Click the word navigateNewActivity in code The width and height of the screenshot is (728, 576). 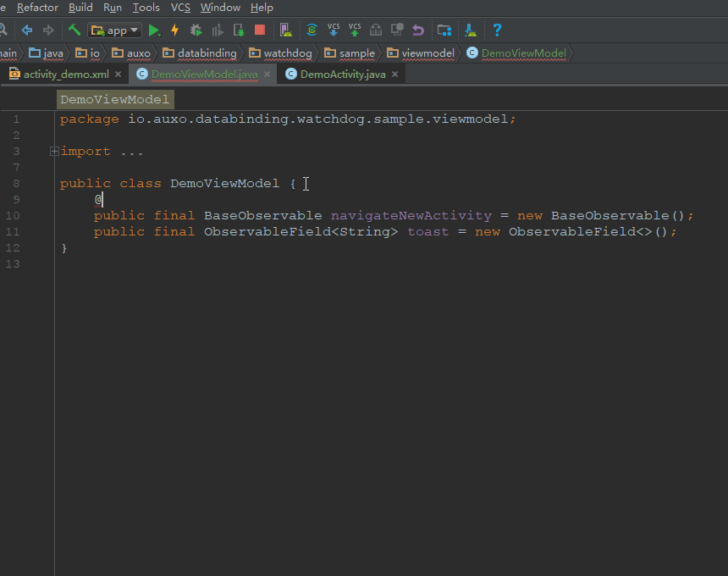(x=411, y=215)
